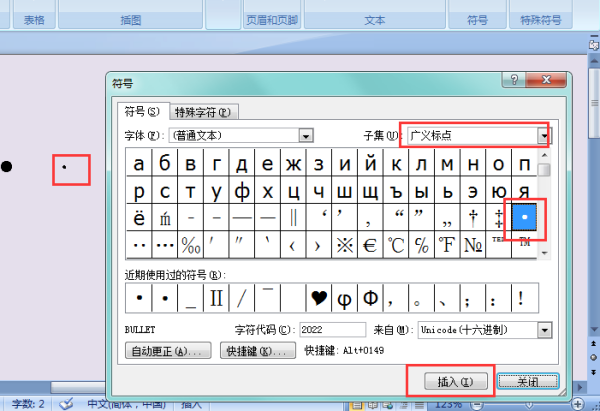
Task: Click document vertical scrollbar down arrow
Action: [x=593, y=329]
